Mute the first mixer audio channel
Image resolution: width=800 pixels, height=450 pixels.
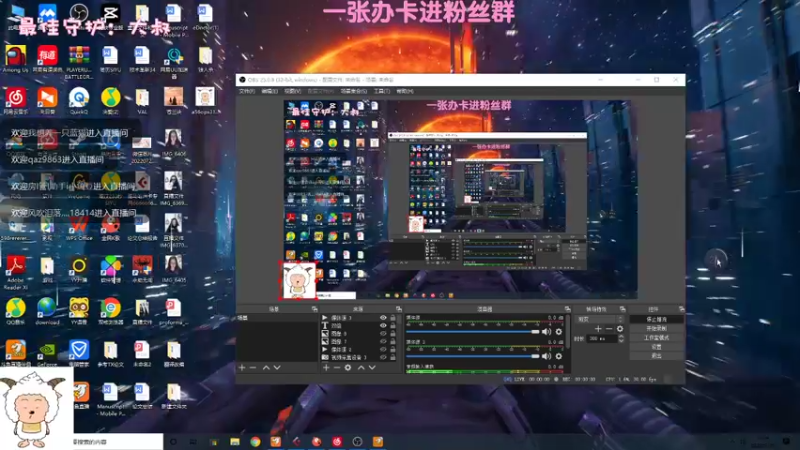(547, 332)
